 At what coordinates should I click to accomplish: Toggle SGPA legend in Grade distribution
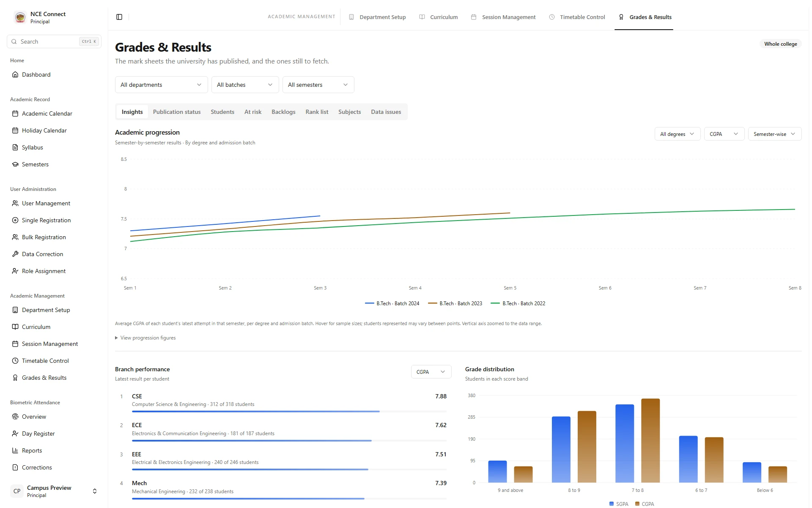coord(619,504)
